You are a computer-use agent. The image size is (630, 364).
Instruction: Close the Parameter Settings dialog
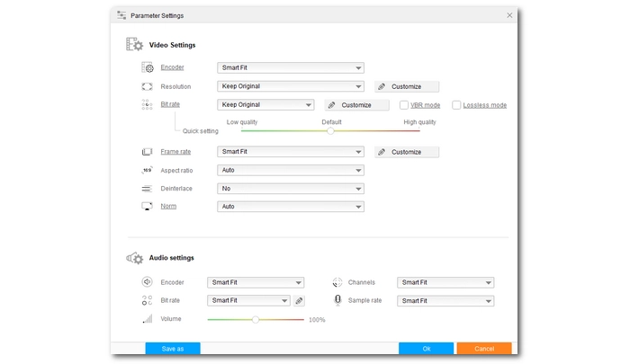(x=509, y=15)
